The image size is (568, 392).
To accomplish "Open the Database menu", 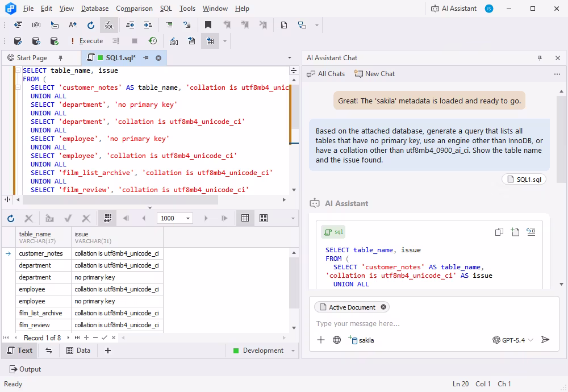I will click(x=95, y=9).
